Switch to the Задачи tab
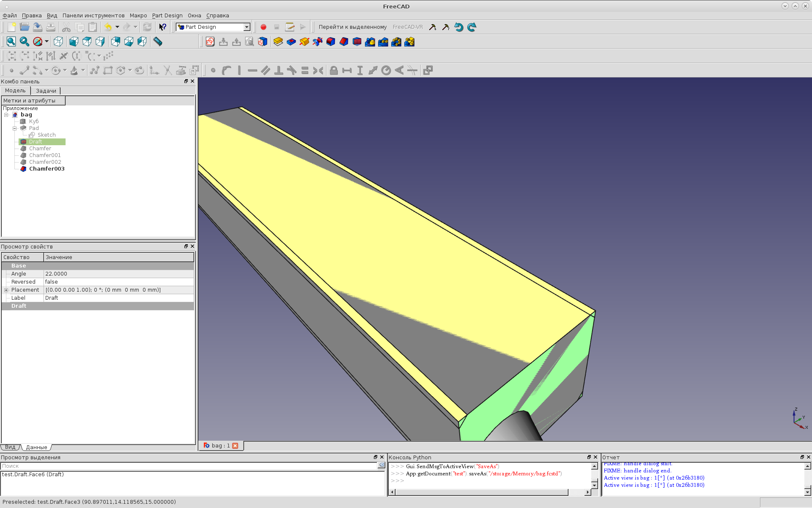The height and width of the screenshot is (508, 812). coord(46,91)
